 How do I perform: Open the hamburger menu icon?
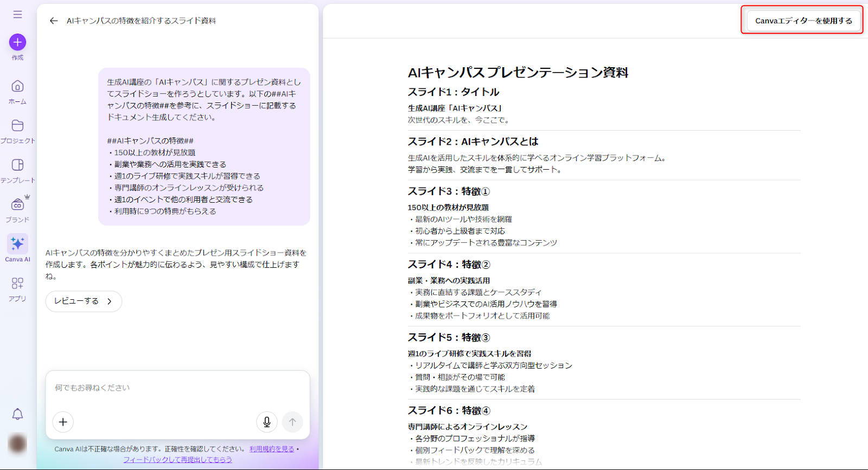(x=17, y=15)
